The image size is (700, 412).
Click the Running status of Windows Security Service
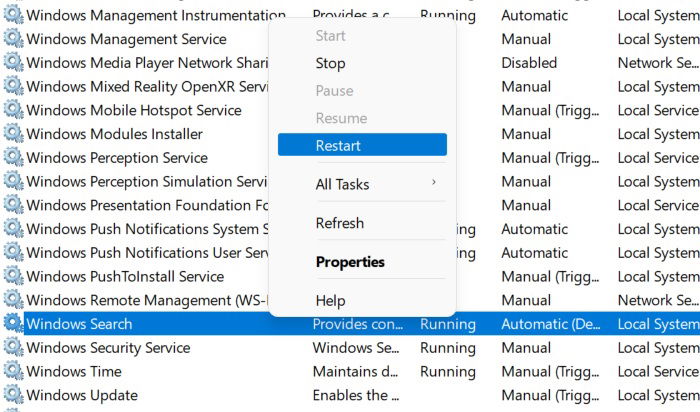(448, 348)
